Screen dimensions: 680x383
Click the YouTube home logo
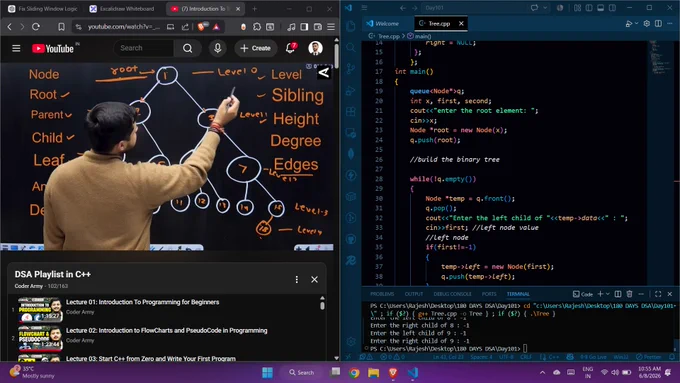point(53,49)
